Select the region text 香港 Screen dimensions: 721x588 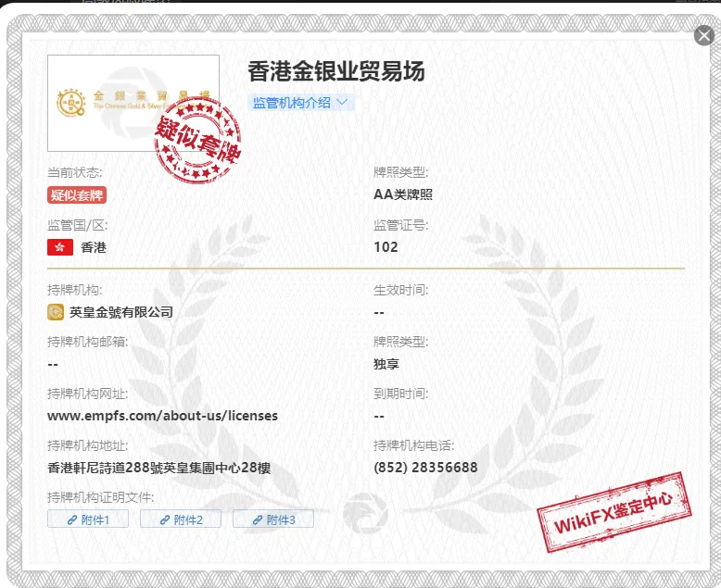coord(94,247)
